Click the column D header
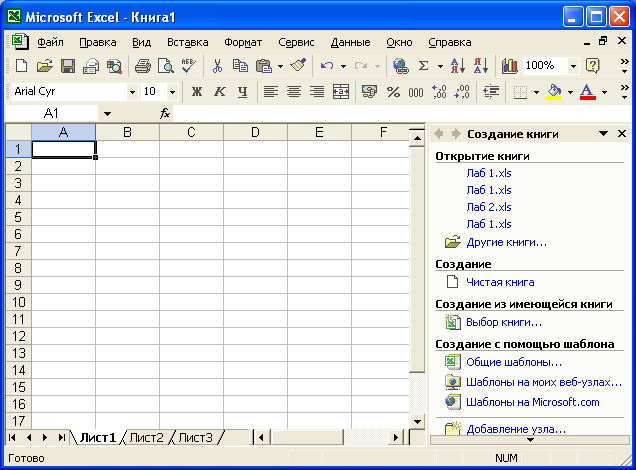This screenshot has height=470, width=636. [255, 132]
